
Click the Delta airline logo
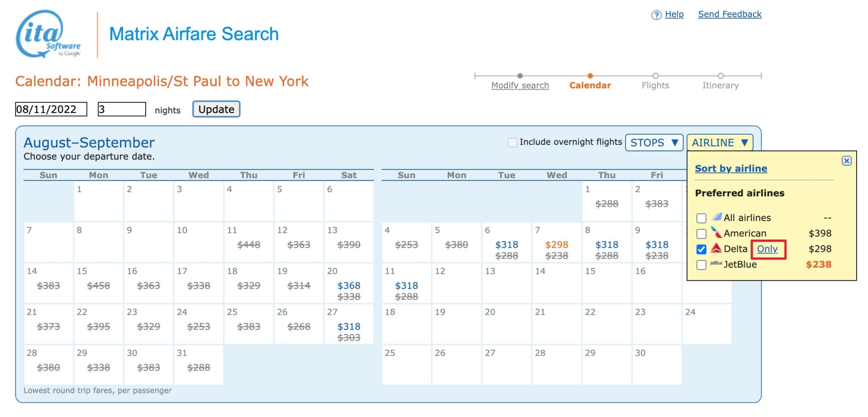click(716, 249)
